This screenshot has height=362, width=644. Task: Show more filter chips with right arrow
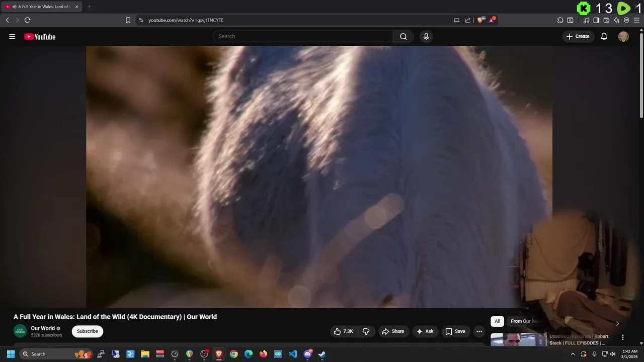[x=617, y=323]
